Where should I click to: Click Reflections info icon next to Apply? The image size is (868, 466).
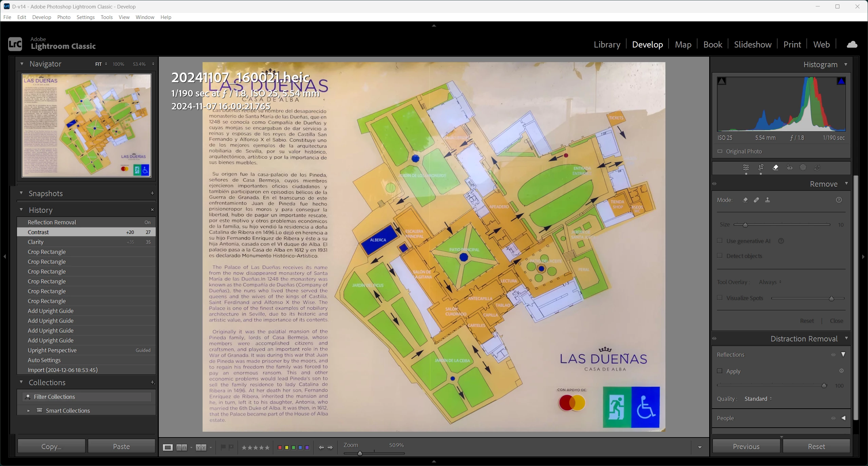coord(842,371)
